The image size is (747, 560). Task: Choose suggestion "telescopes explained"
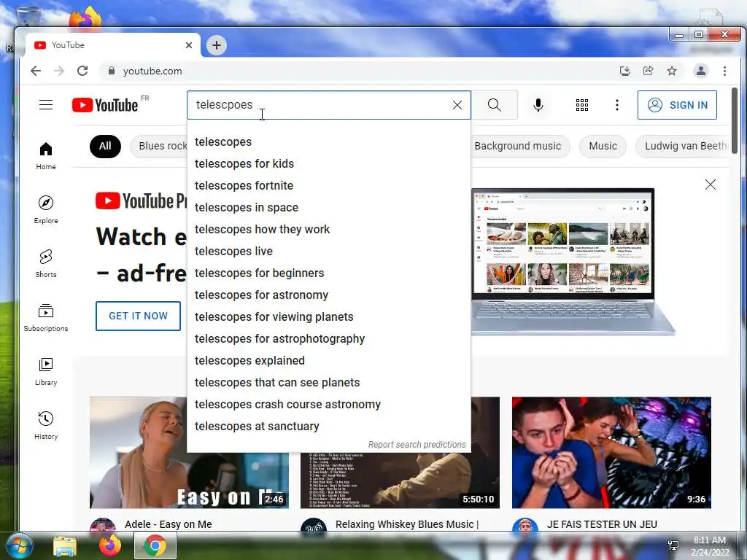tap(329, 361)
